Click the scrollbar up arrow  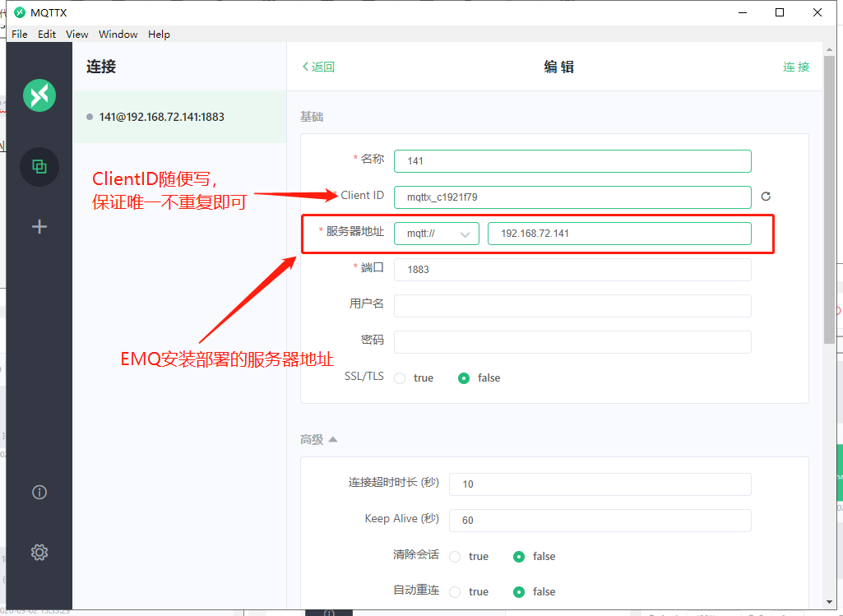pyautogui.click(x=829, y=49)
